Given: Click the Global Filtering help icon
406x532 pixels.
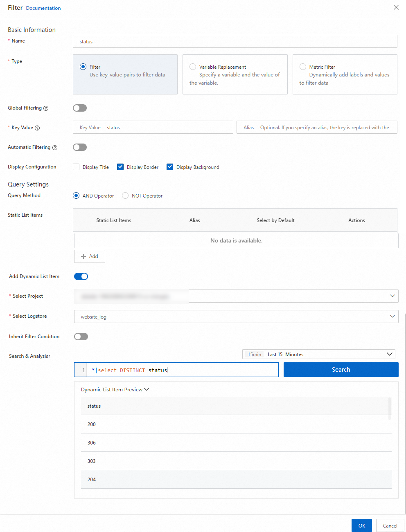Looking at the screenshot, I should [46, 108].
